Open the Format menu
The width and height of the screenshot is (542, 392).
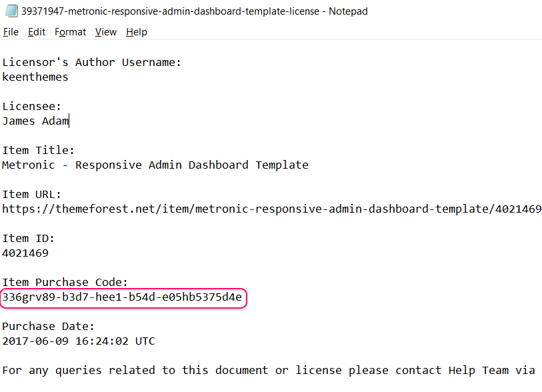point(70,32)
